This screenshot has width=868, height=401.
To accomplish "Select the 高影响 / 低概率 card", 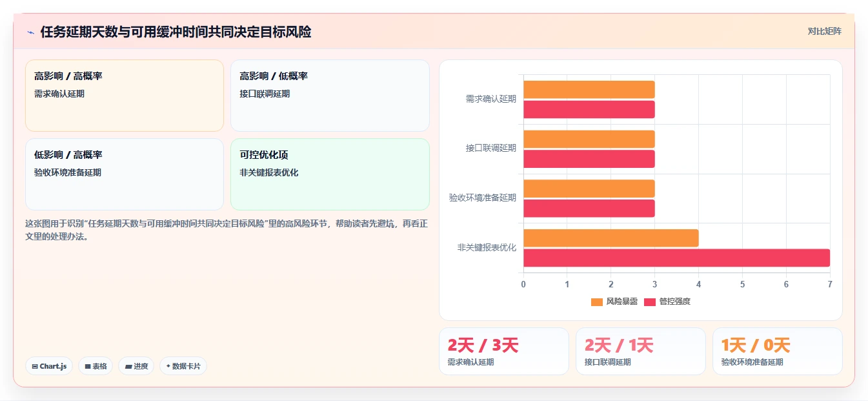I will 330,96.
